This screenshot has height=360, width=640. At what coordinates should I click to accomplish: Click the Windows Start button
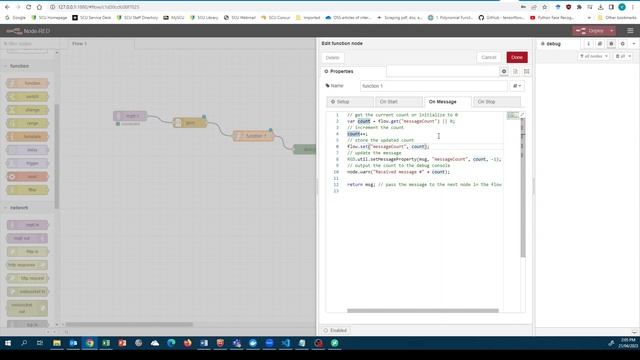click(x=8, y=343)
